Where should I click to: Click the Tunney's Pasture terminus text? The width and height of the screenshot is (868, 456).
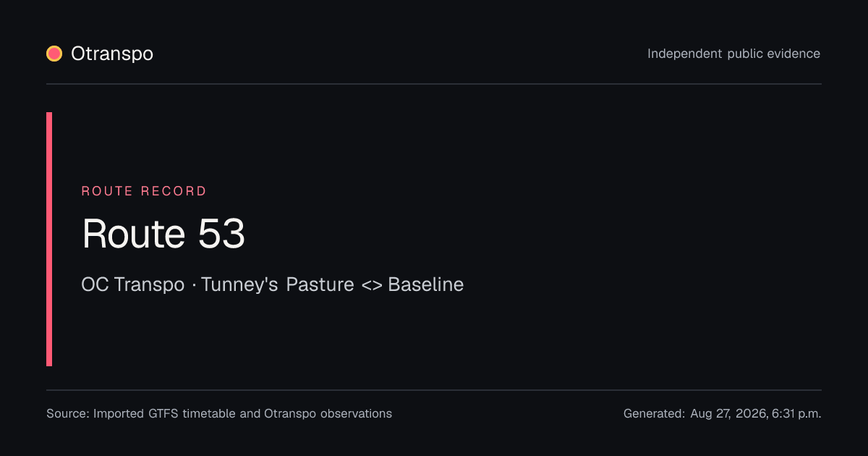click(x=277, y=284)
